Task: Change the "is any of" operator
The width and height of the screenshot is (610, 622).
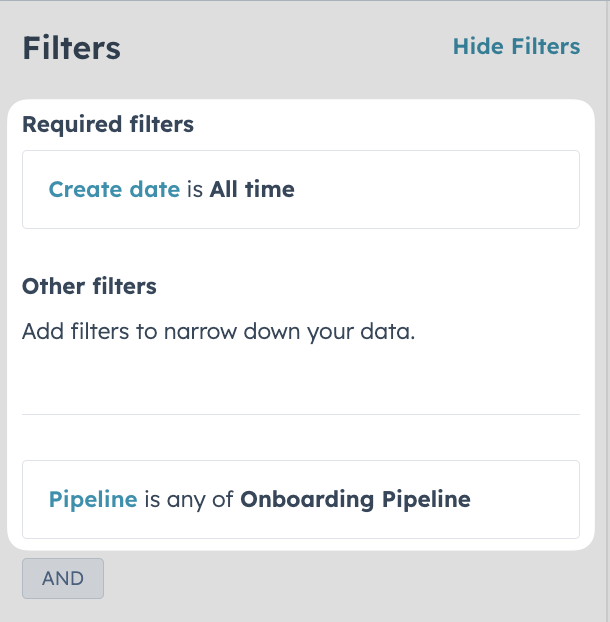Action: coord(189,499)
